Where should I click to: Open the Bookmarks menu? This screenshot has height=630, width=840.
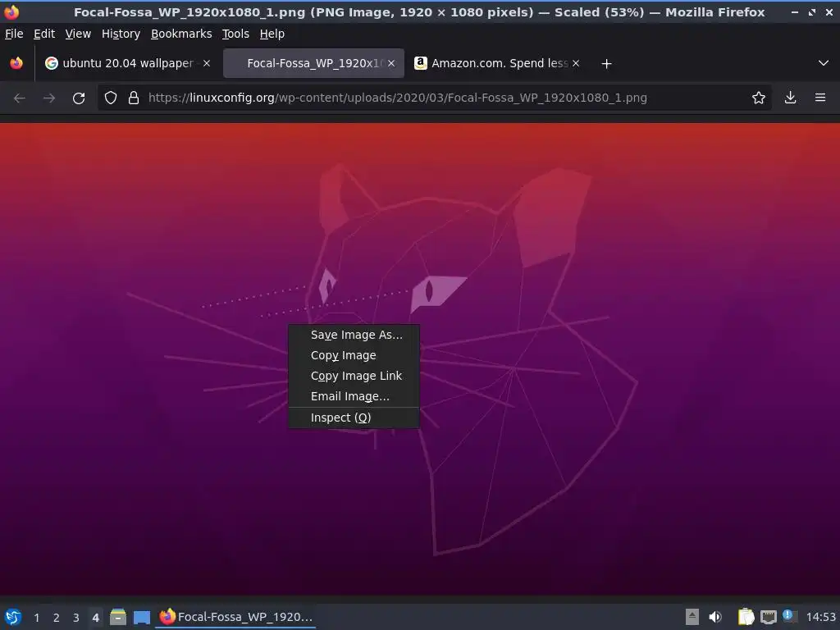click(x=181, y=34)
